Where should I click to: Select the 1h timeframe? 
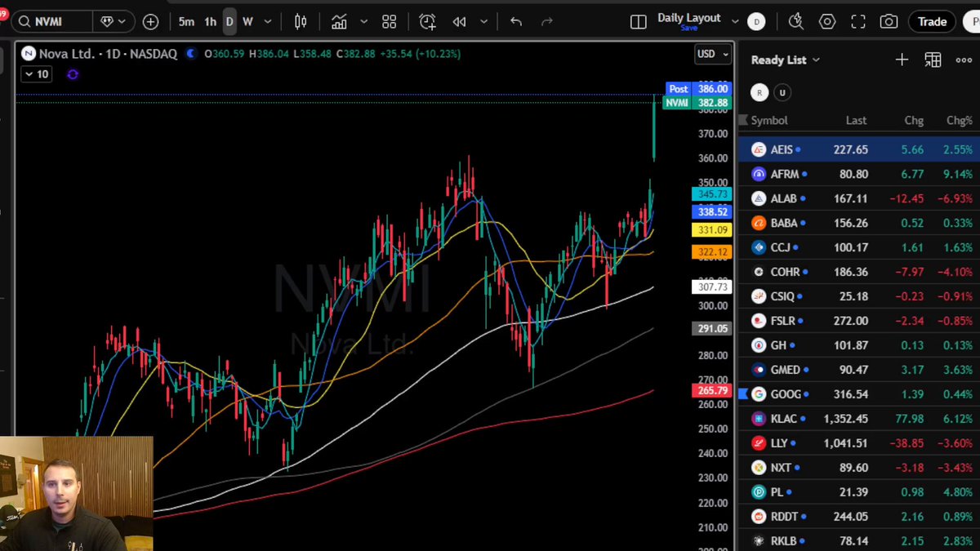(x=210, y=22)
